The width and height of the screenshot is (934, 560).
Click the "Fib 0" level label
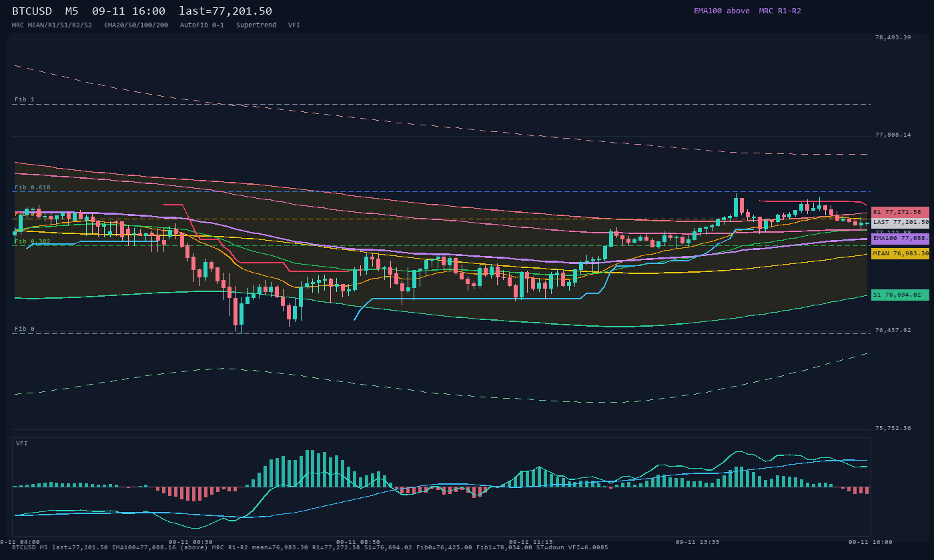[x=24, y=329]
